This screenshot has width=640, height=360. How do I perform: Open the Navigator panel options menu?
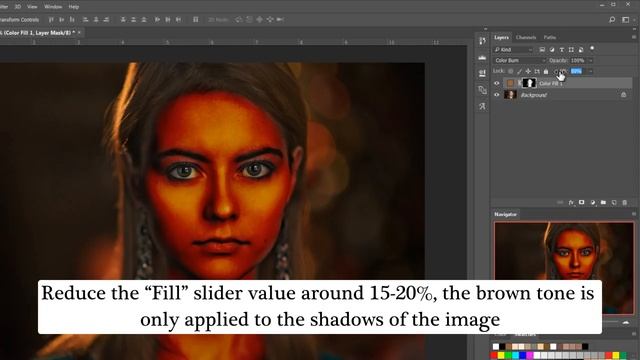pos(634,214)
